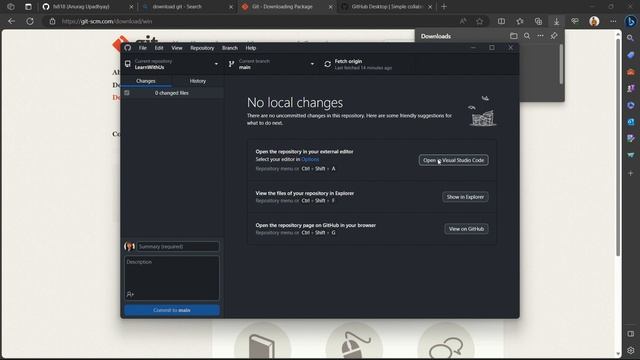Focus the commit Description text area
Viewport: 640px width, 360px height.
pyautogui.click(x=172, y=278)
